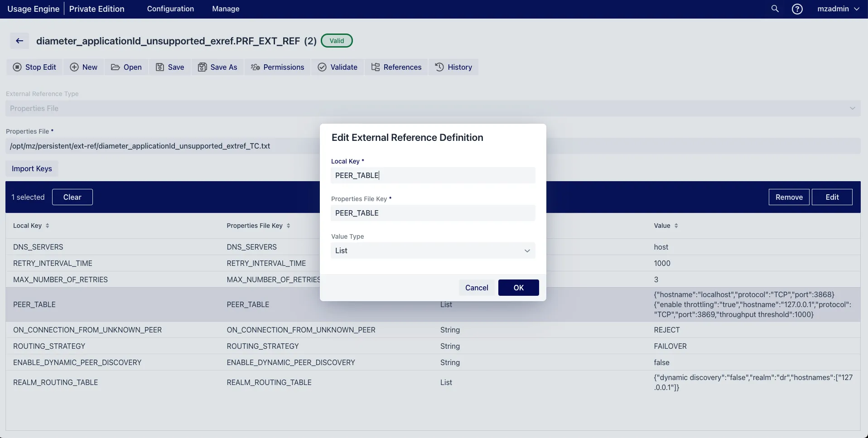Open the Permissions toolbar item
This screenshot has width=868, height=438.
278,67
